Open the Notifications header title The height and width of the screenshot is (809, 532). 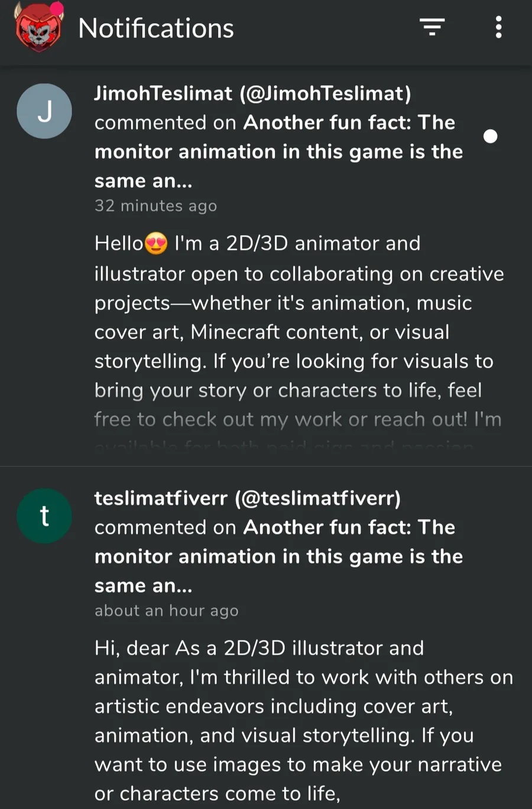pyautogui.click(x=156, y=28)
